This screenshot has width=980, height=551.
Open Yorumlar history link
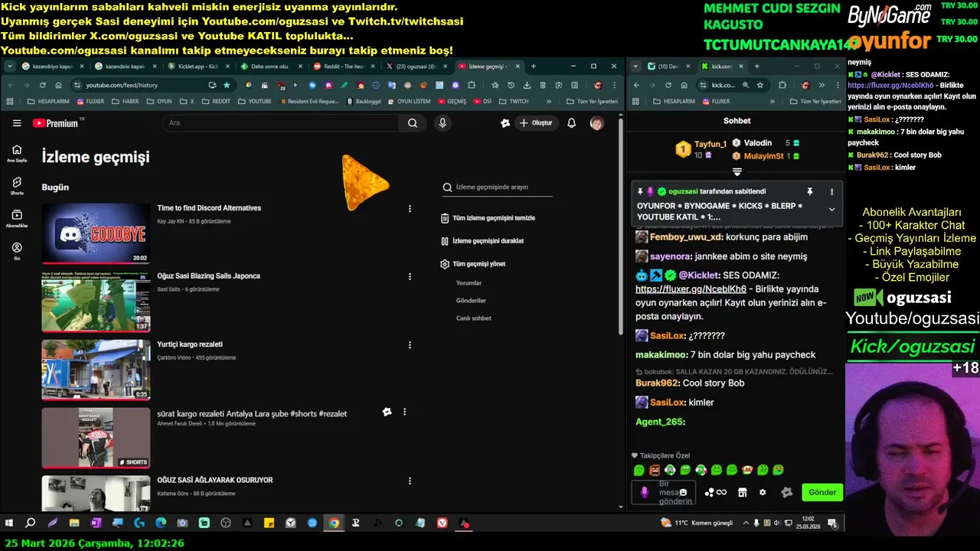pos(469,283)
